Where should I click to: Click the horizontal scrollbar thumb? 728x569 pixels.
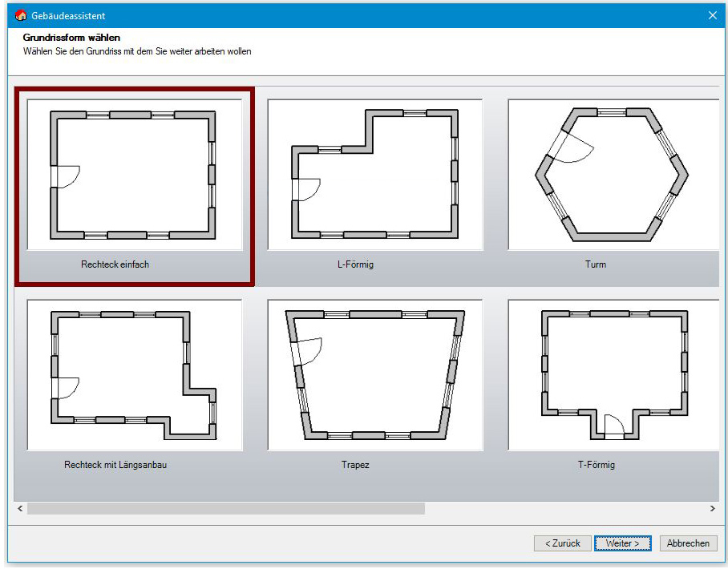pyautogui.click(x=225, y=508)
